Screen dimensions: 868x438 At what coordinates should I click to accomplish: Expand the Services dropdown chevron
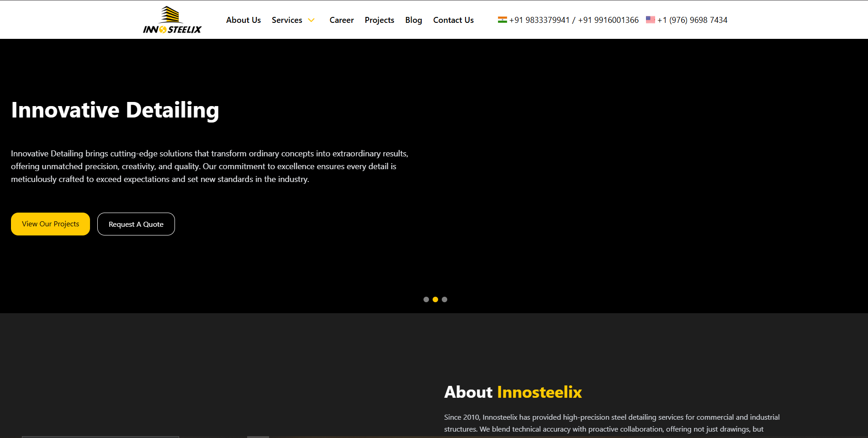tap(312, 20)
